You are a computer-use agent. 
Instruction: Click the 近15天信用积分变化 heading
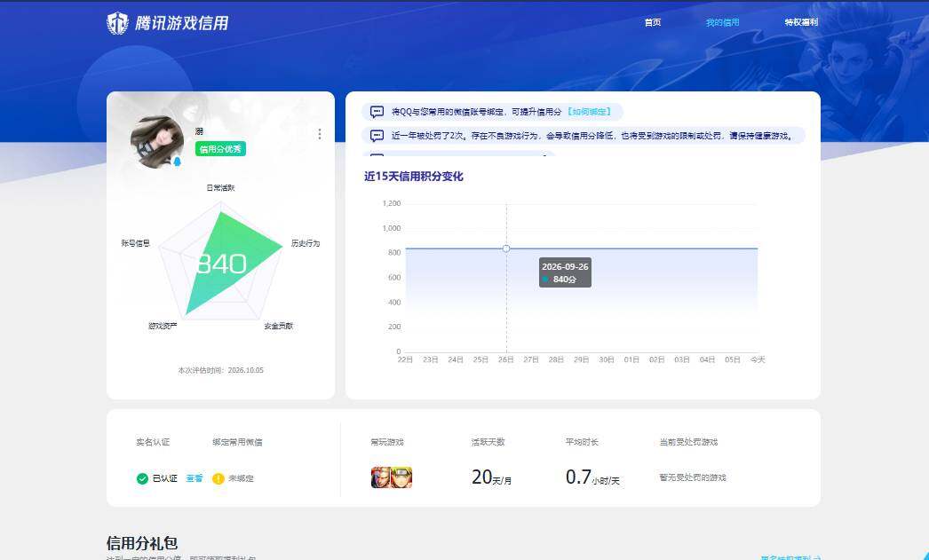coord(414,177)
